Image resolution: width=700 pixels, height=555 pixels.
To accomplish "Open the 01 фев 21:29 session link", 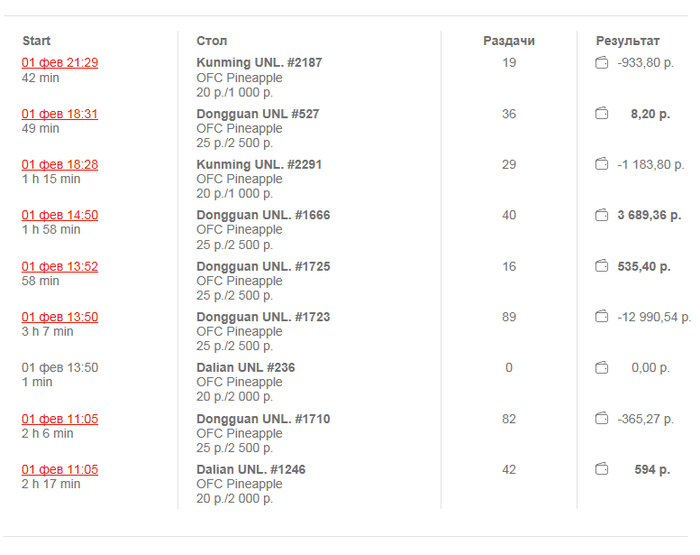I will [60, 63].
